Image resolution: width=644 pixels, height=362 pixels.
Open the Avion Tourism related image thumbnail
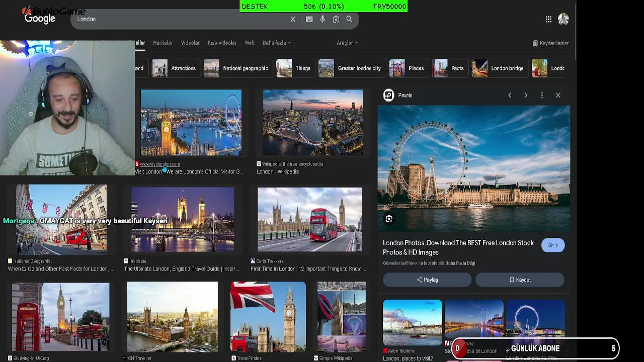click(413, 322)
